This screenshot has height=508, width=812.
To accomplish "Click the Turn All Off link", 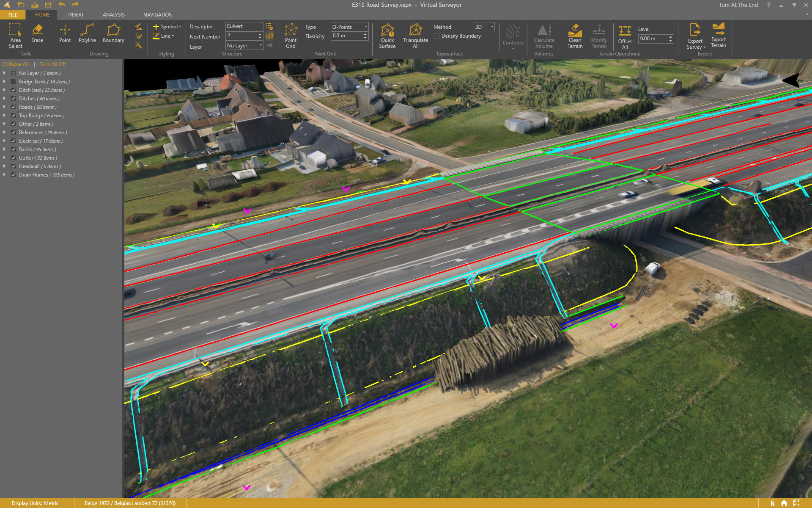I will pyautogui.click(x=52, y=64).
